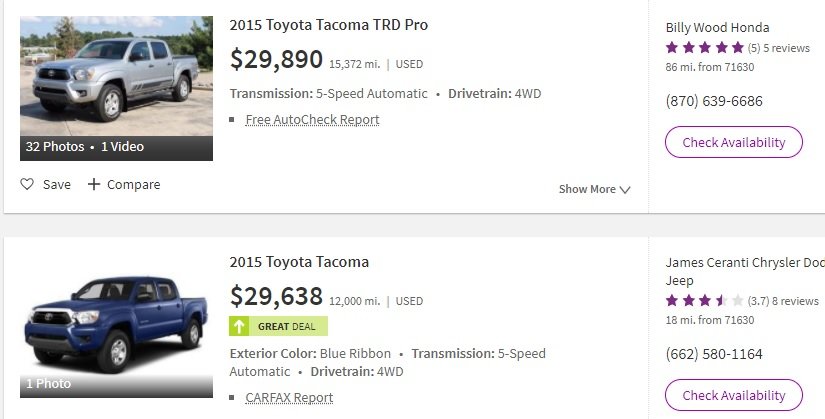Open the Free AutoCheck Report link
825x419 pixels.
coord(313,119)
